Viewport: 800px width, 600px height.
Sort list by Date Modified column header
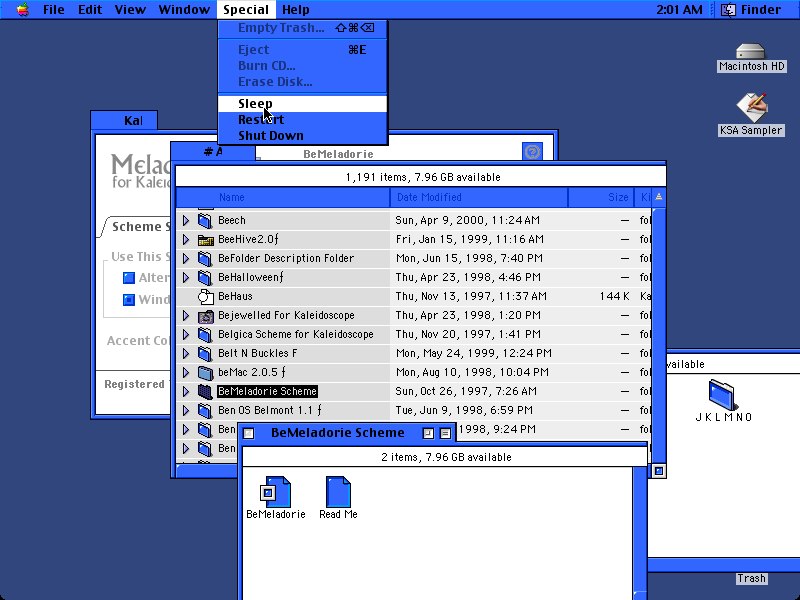coord(479,197)
